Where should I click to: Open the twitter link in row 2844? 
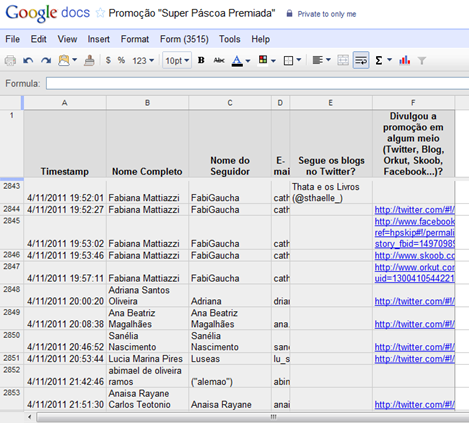pyautogui.click(x=414, y=210)
